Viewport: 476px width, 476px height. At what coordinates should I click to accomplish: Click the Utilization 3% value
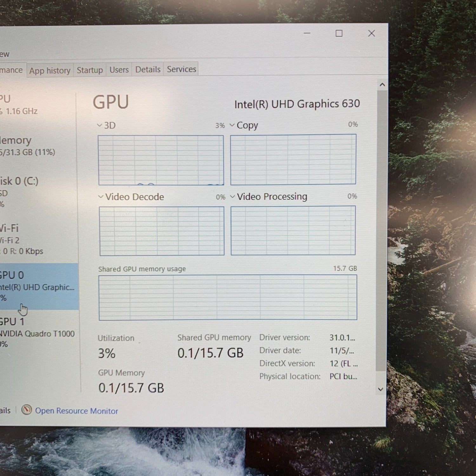(x=107, y=354)
